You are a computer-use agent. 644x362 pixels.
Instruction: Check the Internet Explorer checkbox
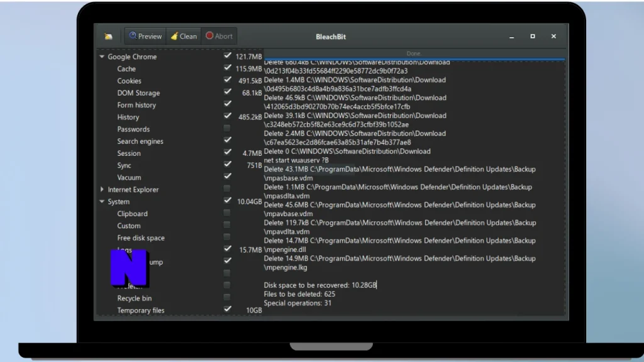[x=226, y=189]
